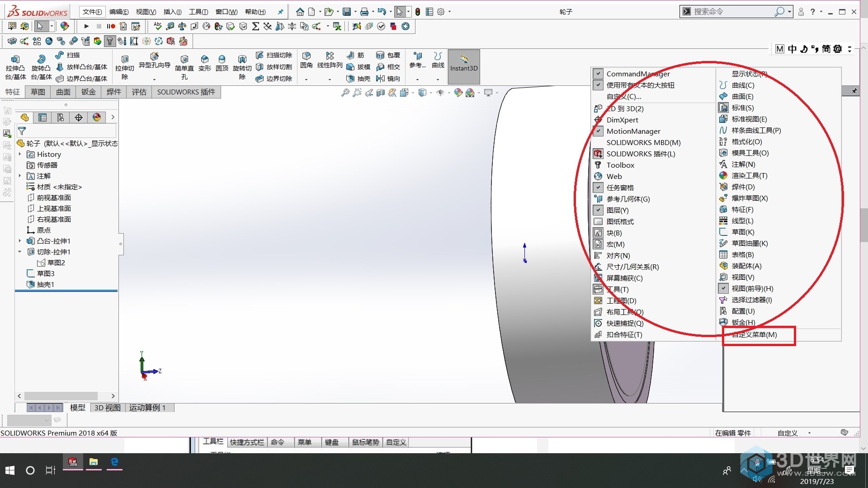Toggle the 图层(Y) toolbar checkbox
Image resolution: width=868 pixels, height=488 pixels.
(598, 210)
